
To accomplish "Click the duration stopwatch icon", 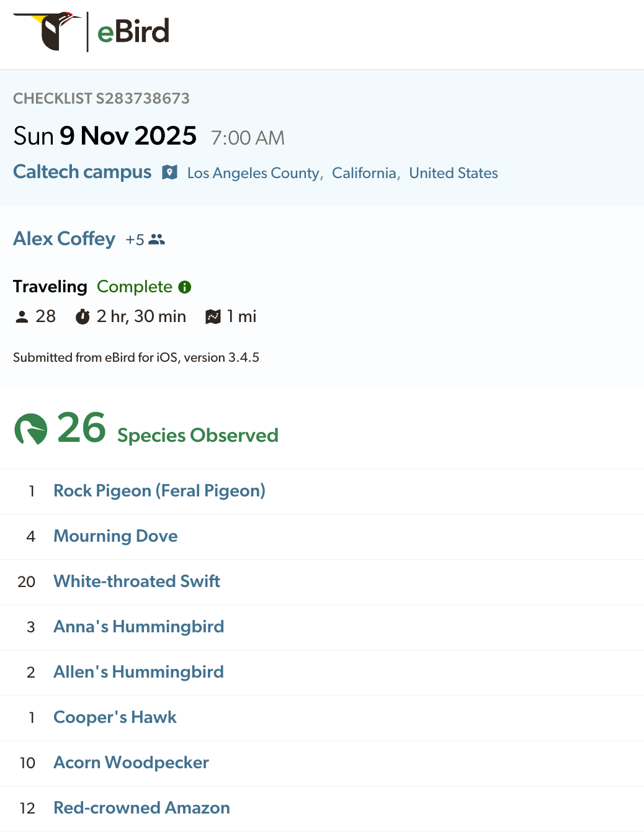I will coord(83,317).
